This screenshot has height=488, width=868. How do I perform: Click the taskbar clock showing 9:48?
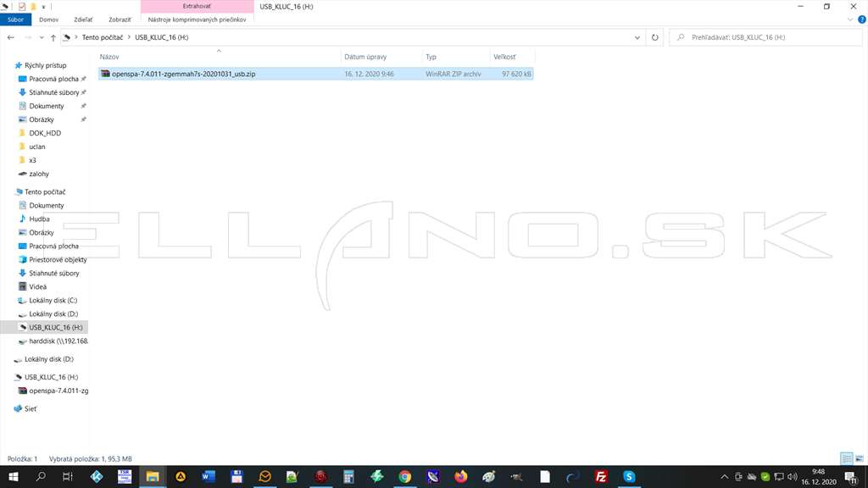coord(819,476)
